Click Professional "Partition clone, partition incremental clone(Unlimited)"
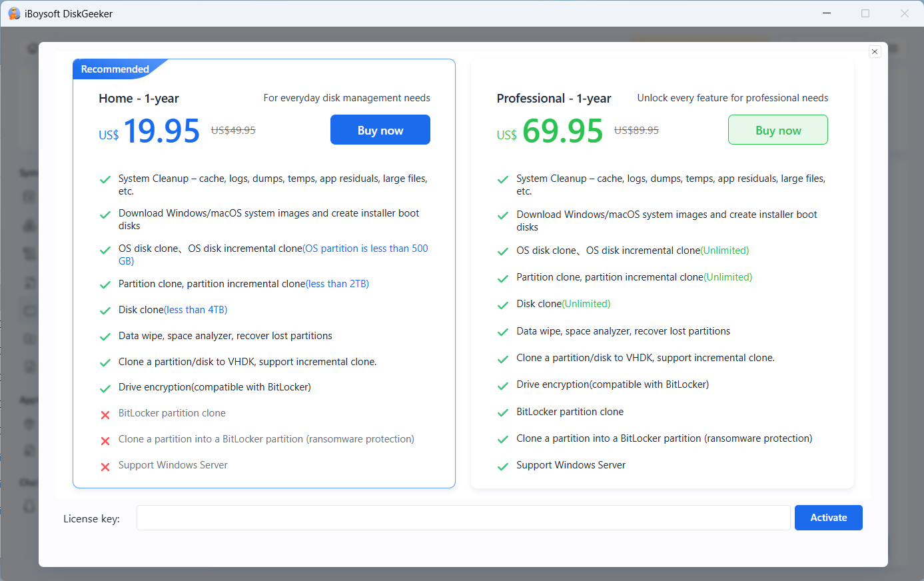The image size is (924, 581). click(634, 277)
